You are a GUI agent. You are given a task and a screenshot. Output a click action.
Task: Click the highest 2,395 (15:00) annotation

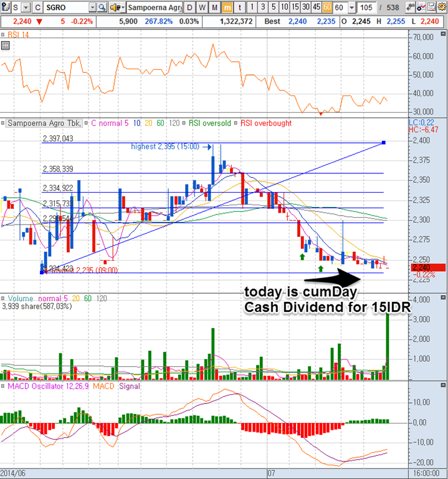[165, 147]
